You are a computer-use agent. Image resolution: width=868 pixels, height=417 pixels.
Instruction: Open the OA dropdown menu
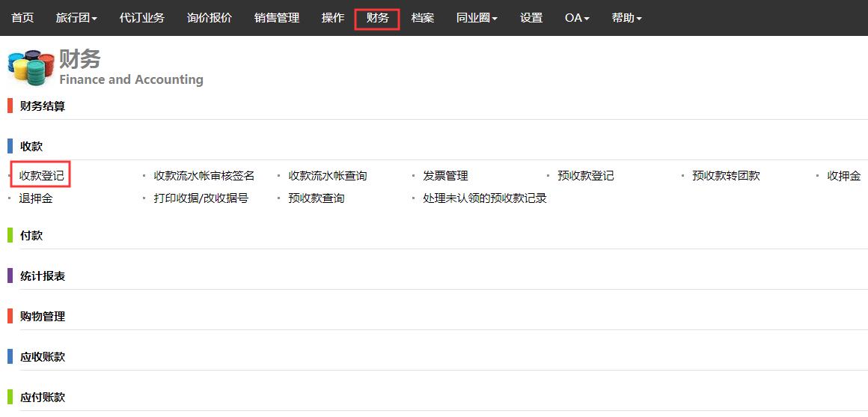tap(577, 18)
